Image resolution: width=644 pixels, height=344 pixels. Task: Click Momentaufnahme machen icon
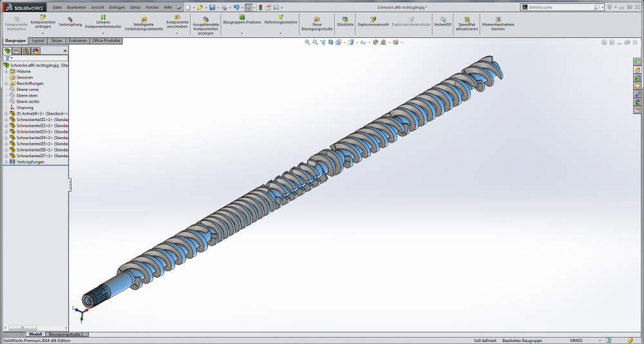[498, 19]
